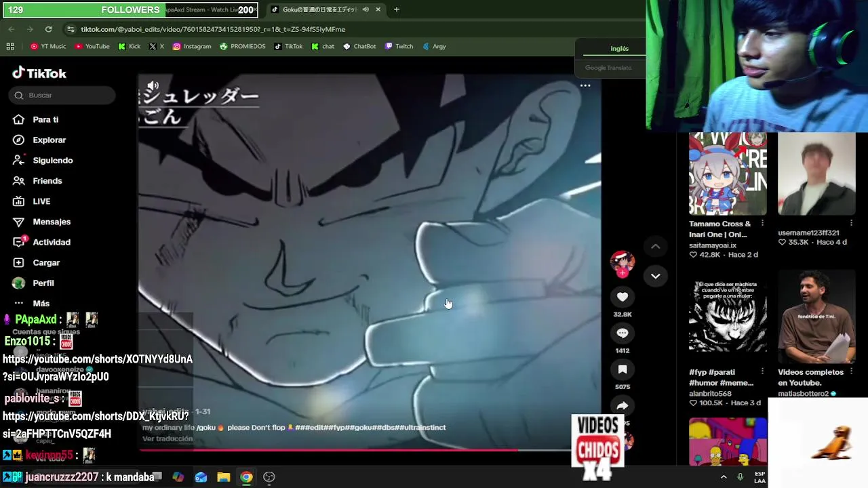Open Cargar upload option
The width and height of the screenshot is (868, 488).
click(x=46, y=262)
